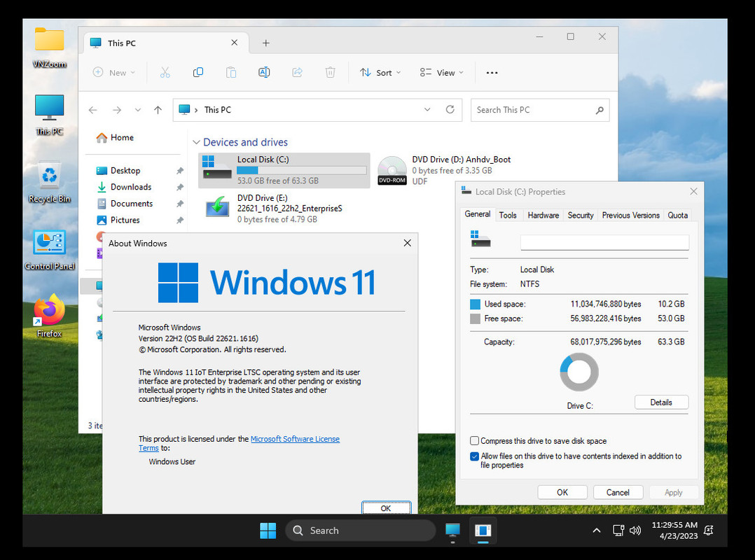Image resolution: width=755 pixels, height=560 pixels.
Task: Switch to Security tab
Action: [580, 215]
